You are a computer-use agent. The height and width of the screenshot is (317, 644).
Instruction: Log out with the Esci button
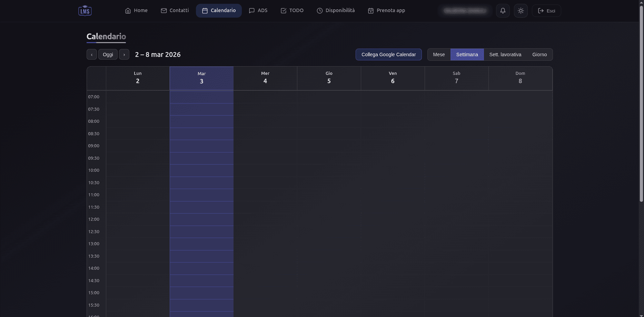click(546, 11)
